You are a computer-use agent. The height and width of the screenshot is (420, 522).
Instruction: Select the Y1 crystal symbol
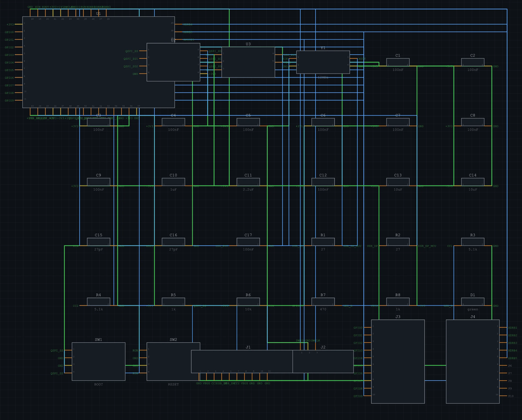coord(323,62)
